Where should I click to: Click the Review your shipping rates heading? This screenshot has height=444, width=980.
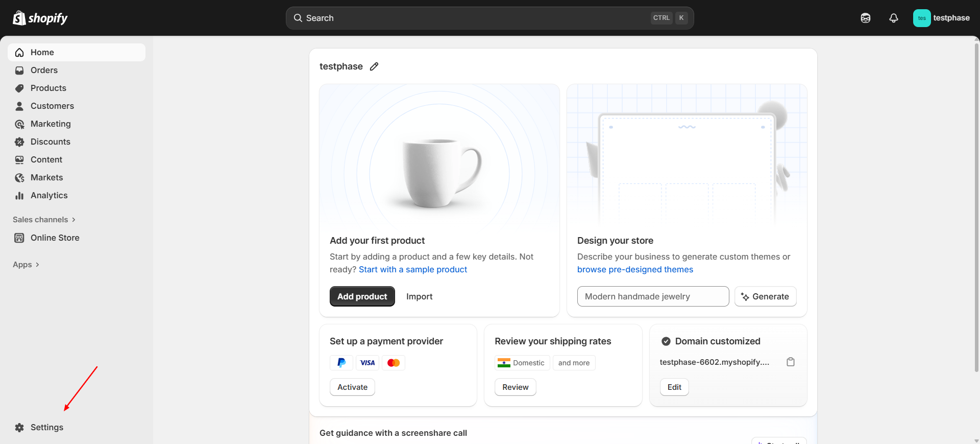click(x=553, y=341)
